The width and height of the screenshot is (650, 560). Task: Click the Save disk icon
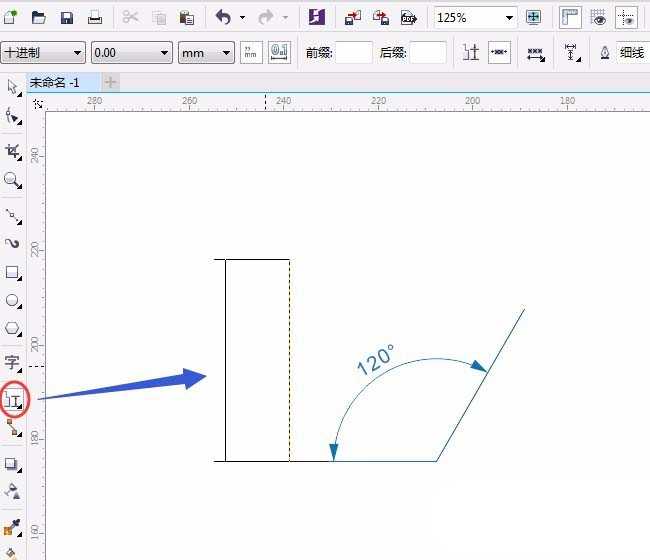pyautogui.click(x=67, y=17)
